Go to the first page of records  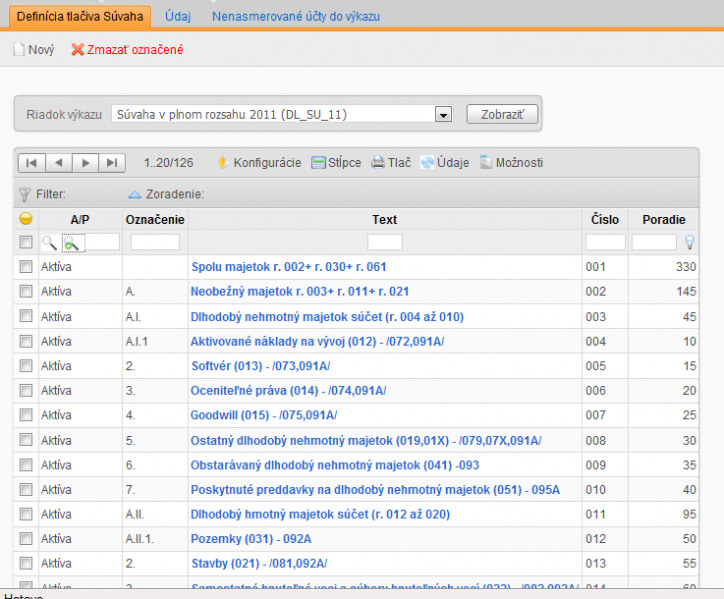click(31, 163)
